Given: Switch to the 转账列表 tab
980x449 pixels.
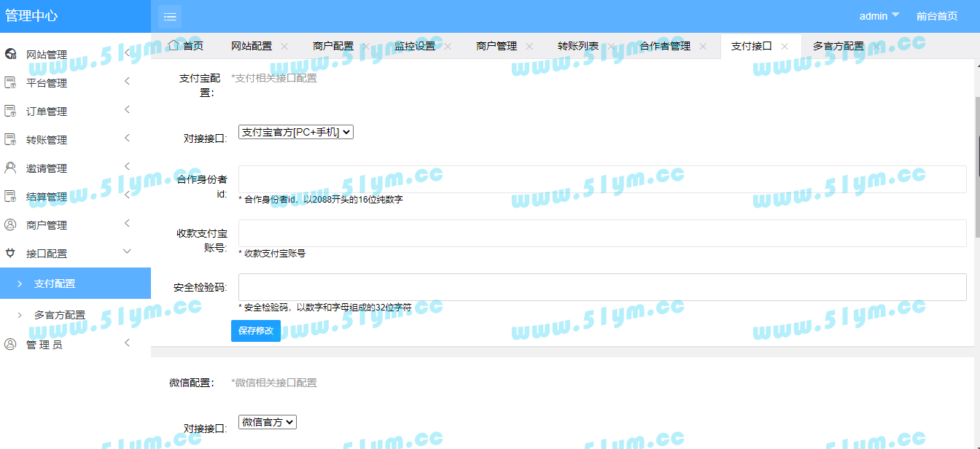Looking at the screenshot, I should (578, 46).
